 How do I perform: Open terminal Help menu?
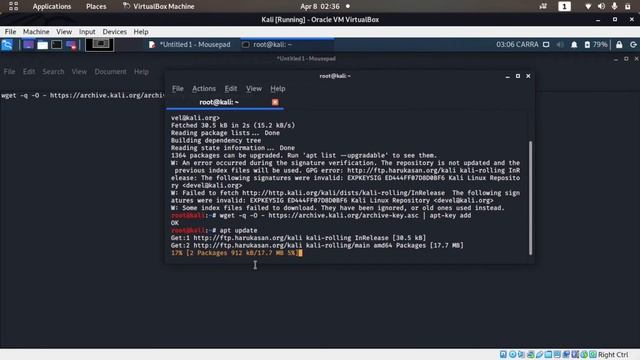278,89
